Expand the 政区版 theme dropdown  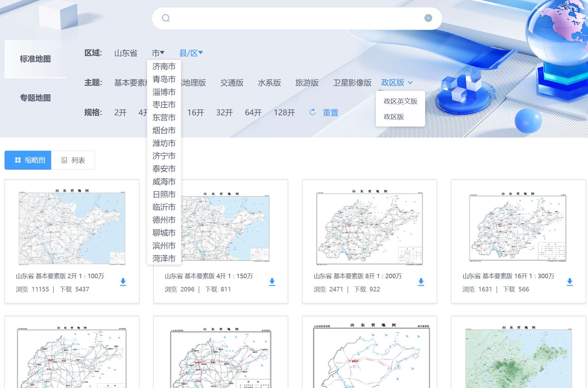click(397, 82)
